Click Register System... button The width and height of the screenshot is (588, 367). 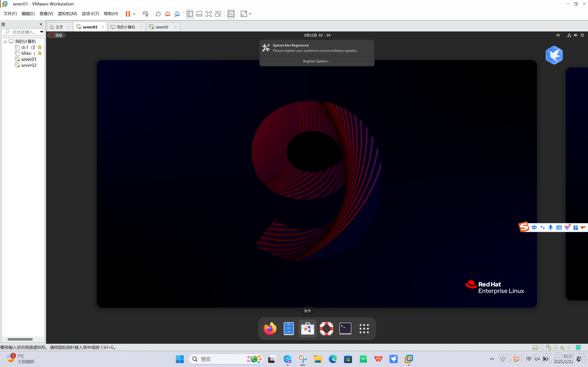[x=317, y=61]
